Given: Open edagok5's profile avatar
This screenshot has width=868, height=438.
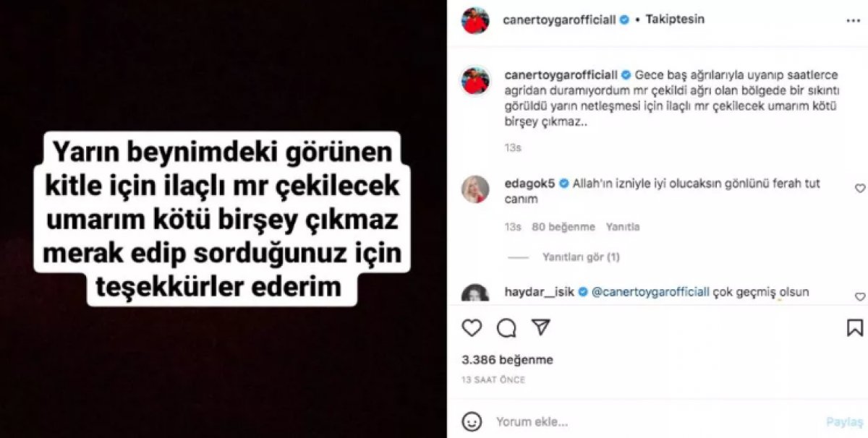Looking at the screenshot, I should coord(476,189).
